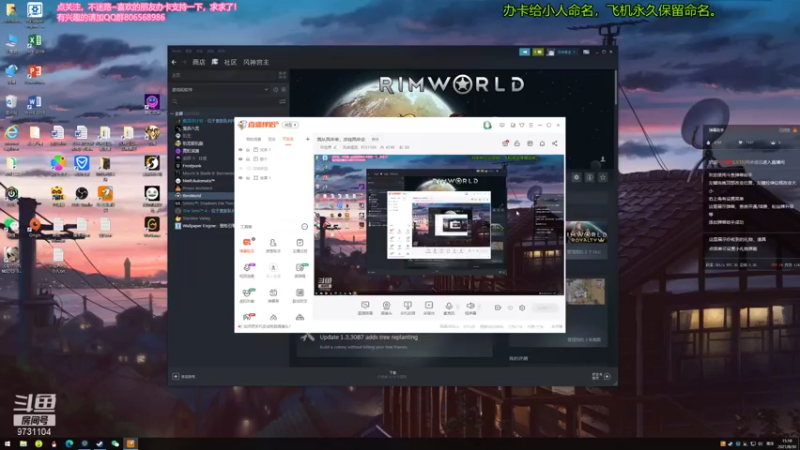Collapse the Douyu toolbox with the minus circle
Image resolution: width=800 pixels, height=450 pixels.
tap(305, 227)
